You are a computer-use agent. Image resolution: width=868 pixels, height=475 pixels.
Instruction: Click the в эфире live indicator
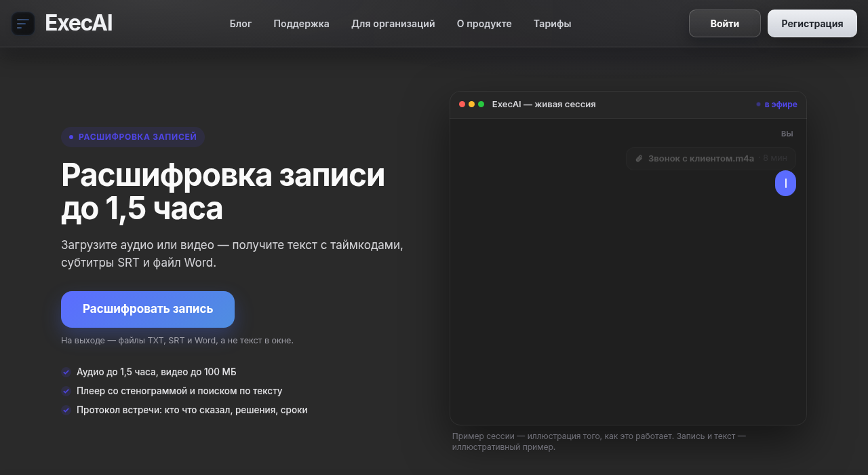(777, 104)
